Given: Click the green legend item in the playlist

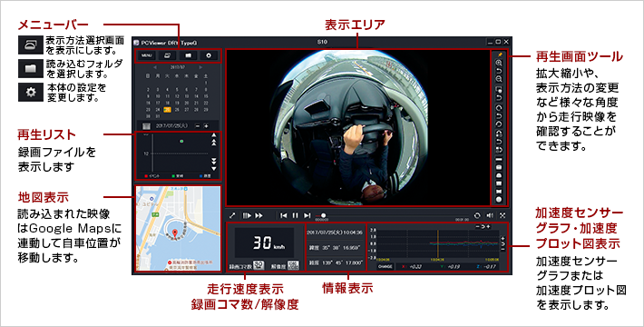Looking at the screenshot, I should tap(179, 176).
